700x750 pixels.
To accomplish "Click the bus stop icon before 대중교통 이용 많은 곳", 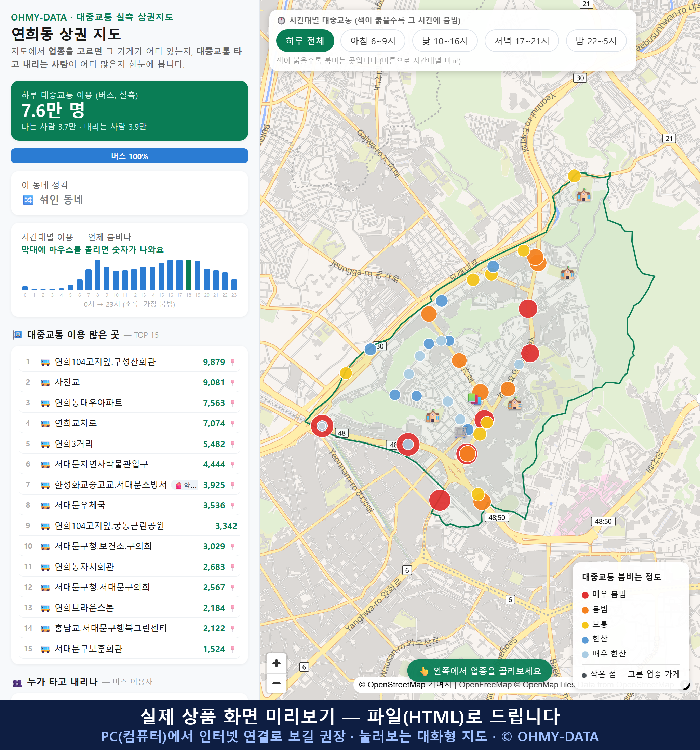I will (17, 335).
